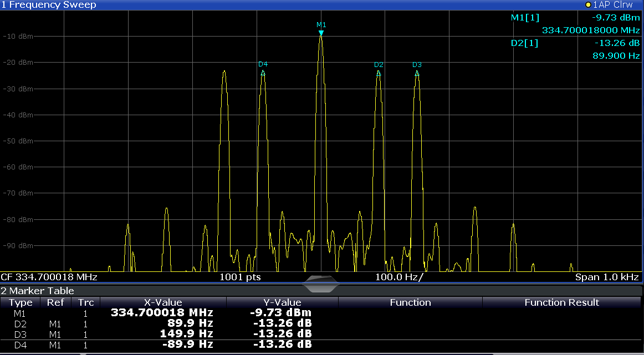The image size is (644, 355).
Task: Select the D2 delta marker on the trace
Action: coord(379,73)
